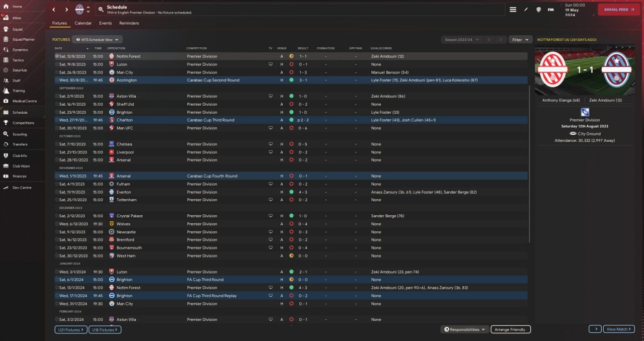Screen dimensions: 644x341
Task: Toggle the selection circle for Sat, 19/8/2023
Action: pos(57,64)
